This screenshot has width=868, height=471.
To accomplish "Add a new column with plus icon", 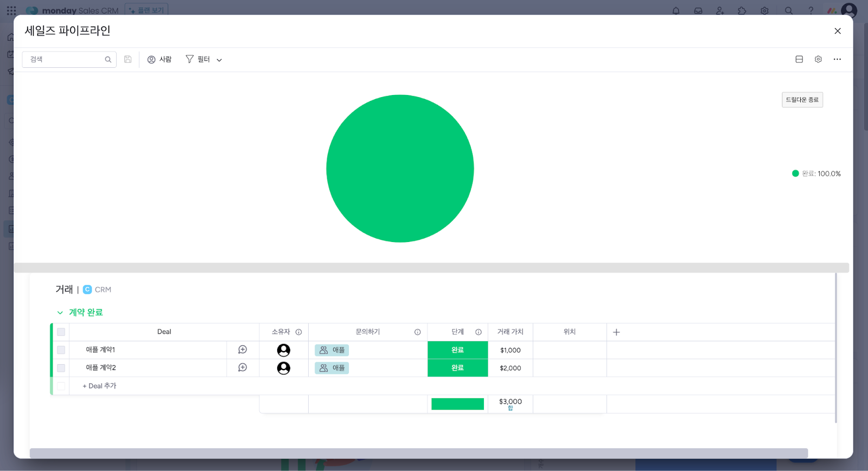I will click(x=616, y=332).
